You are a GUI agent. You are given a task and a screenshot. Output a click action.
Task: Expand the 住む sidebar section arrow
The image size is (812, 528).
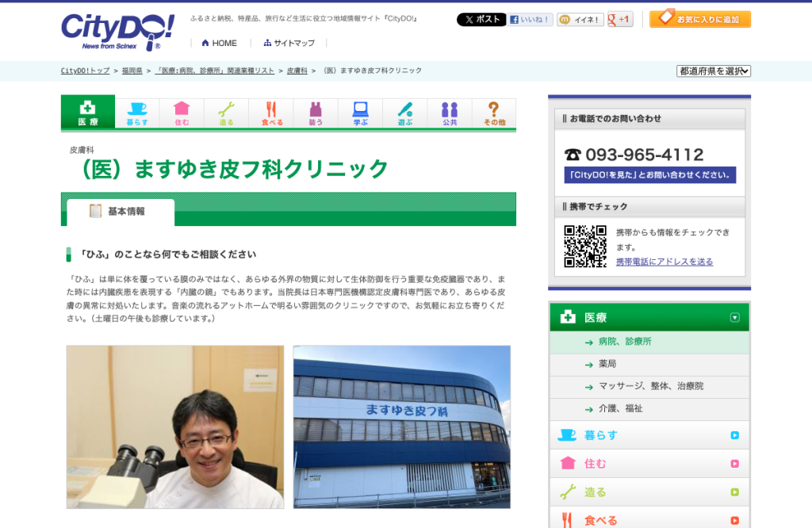[734, 464]
